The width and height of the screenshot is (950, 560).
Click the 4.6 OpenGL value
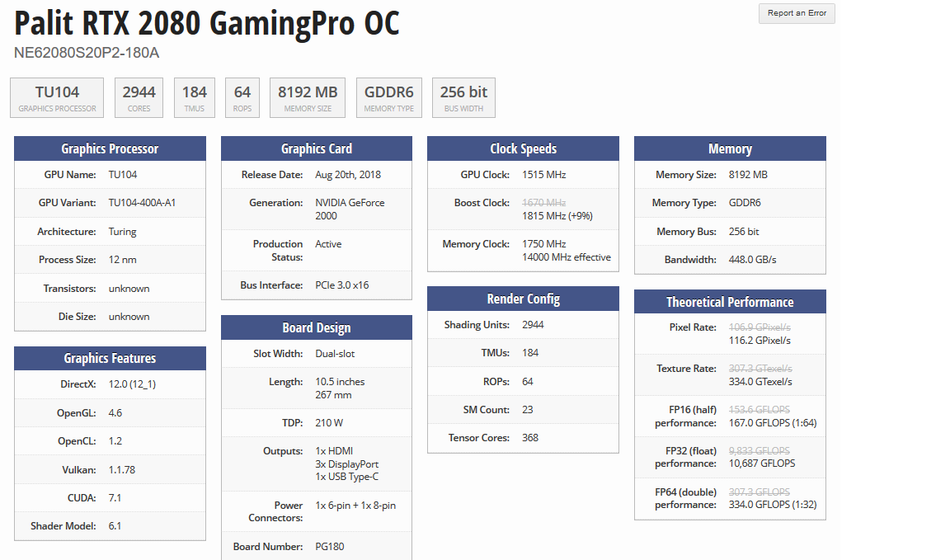tap(115, 412)
